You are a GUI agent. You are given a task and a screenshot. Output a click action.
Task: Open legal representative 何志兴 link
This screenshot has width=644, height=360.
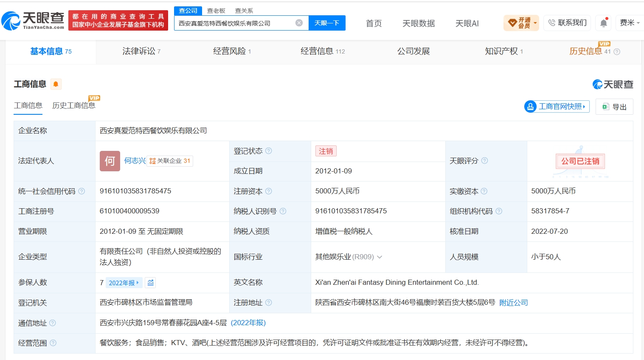tap(135, 161)
